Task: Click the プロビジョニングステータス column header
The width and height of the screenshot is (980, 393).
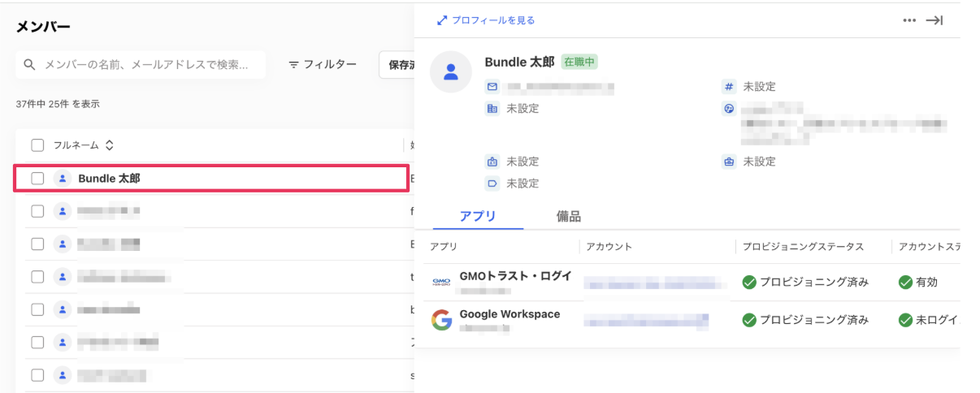Action: pos(803,246)
